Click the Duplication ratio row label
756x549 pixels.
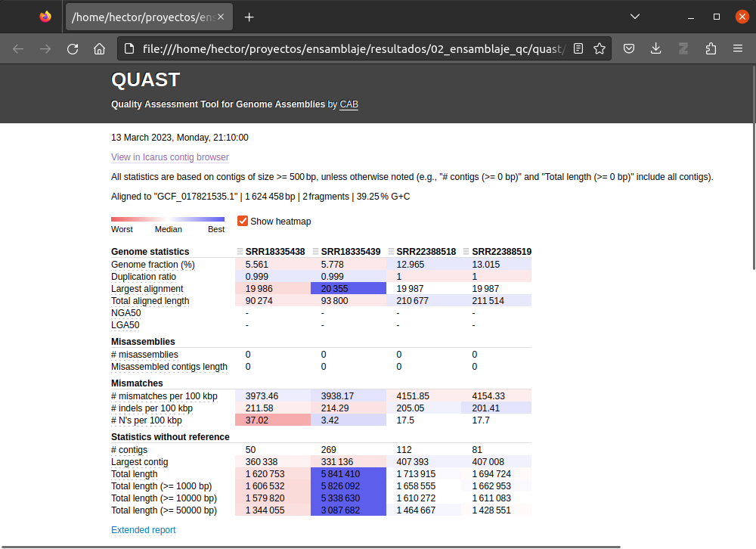point(143,277)
